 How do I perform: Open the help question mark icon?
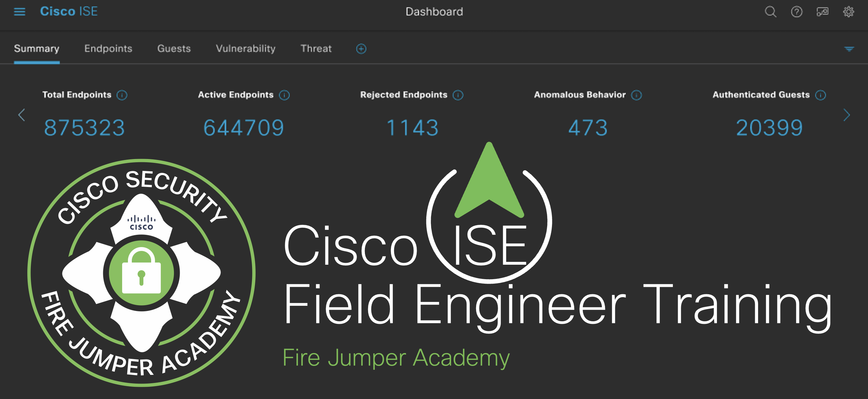pyautogui.click(x=797, y=12)
